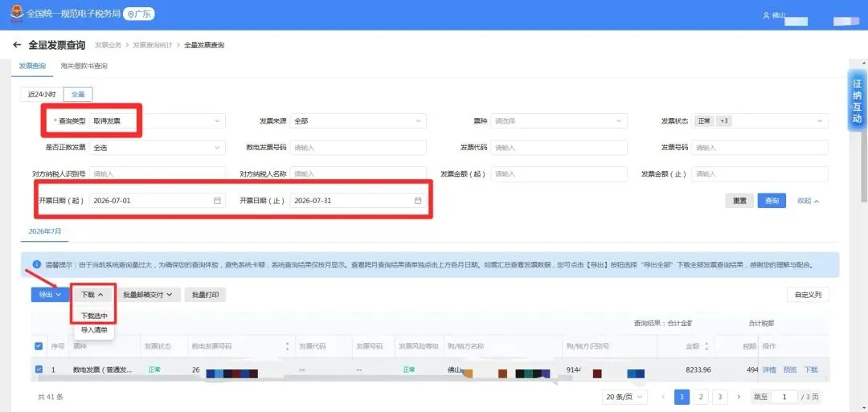Open the 发票状态 dropdown

(760, 121)
